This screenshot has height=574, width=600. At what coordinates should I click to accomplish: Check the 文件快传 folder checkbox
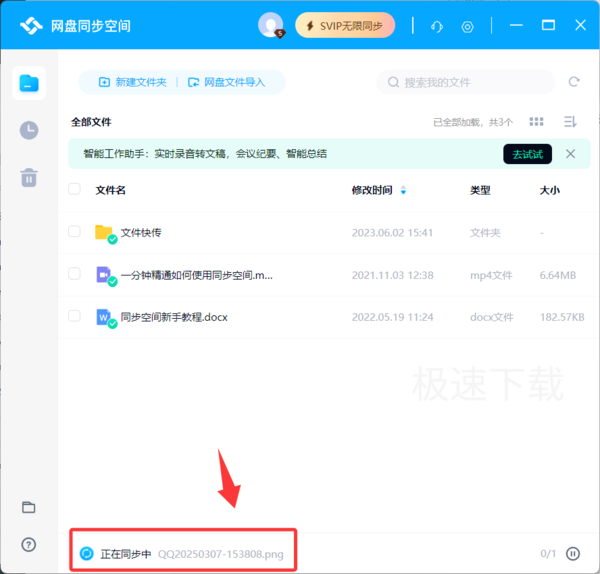(x=74, y=232)
